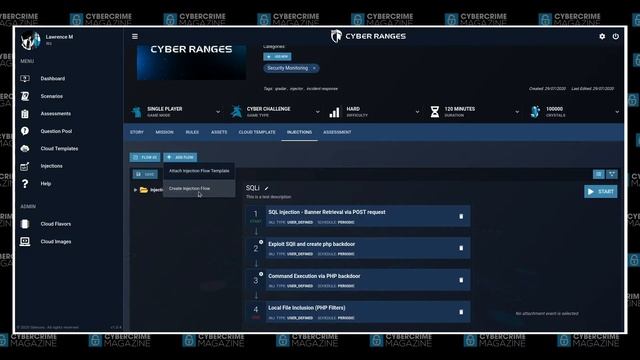The height and width of the screenshot is (360, 640).
Task: Select Attach Injection Flow Template
Action: pos(199,171)
